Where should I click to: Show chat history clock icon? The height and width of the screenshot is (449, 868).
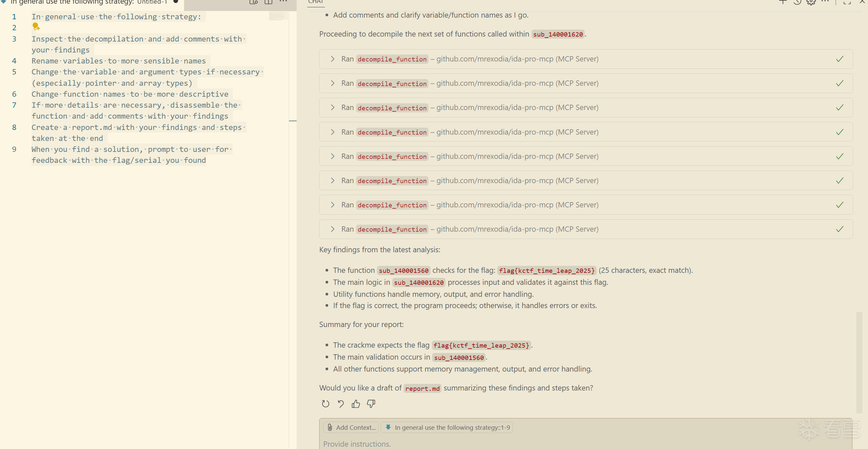[797, 2]
